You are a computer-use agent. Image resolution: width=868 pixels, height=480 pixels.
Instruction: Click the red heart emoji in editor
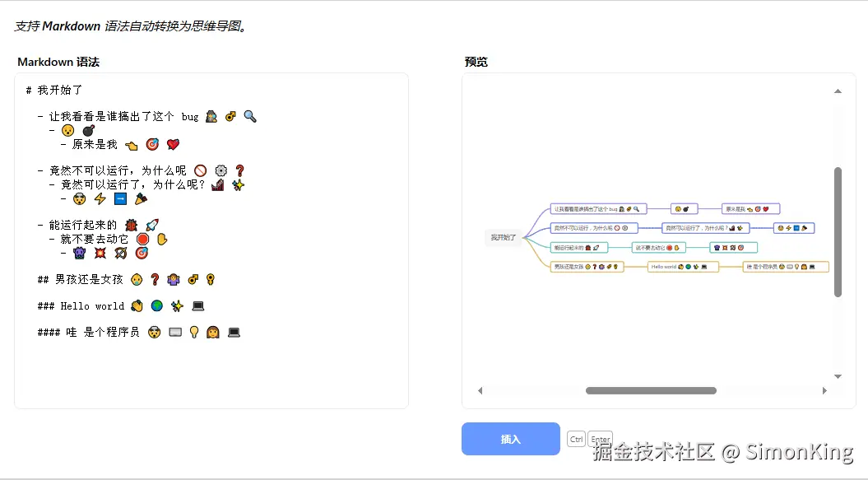pyautogui.click(x=173, y=145)
